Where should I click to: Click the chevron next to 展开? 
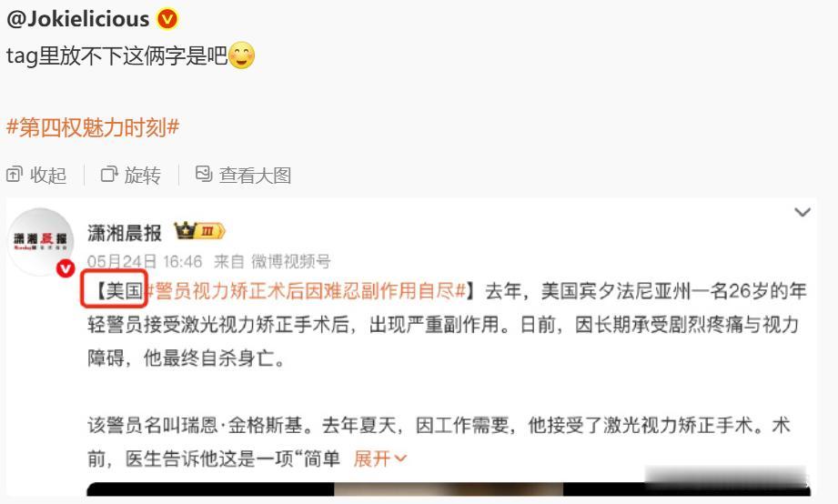tap(400, 459)
